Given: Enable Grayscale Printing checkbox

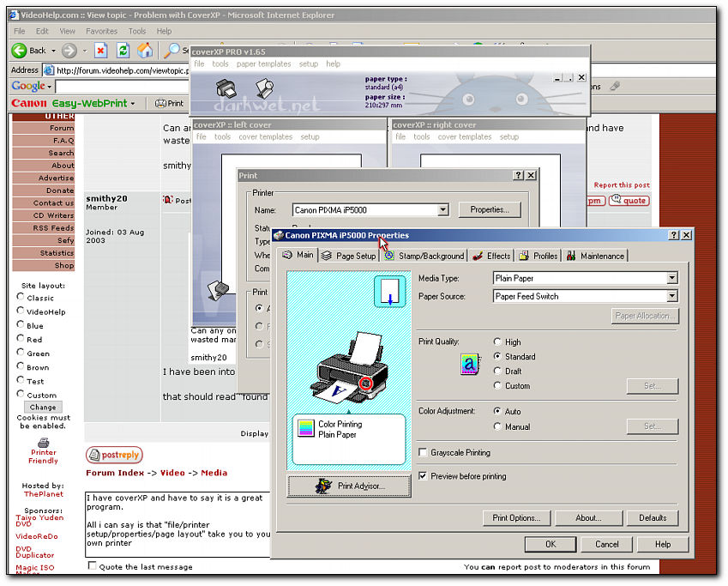Looking at the screenshot, I should (423, 452).
